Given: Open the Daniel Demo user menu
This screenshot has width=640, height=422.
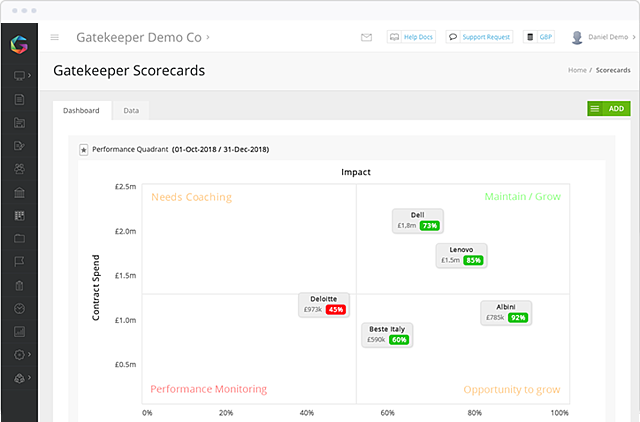Looking at the screenshot, I should [602, 38].
